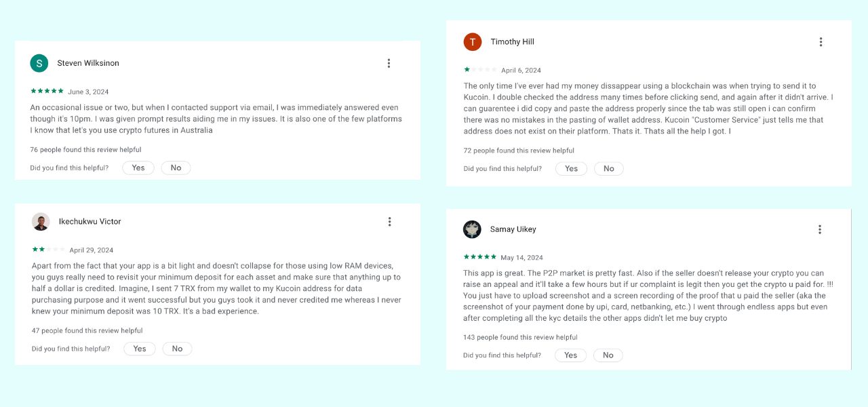Click Timothy Hill's red T avatar
The height and width of the screenshot is (407, 868).
(473, 42)
